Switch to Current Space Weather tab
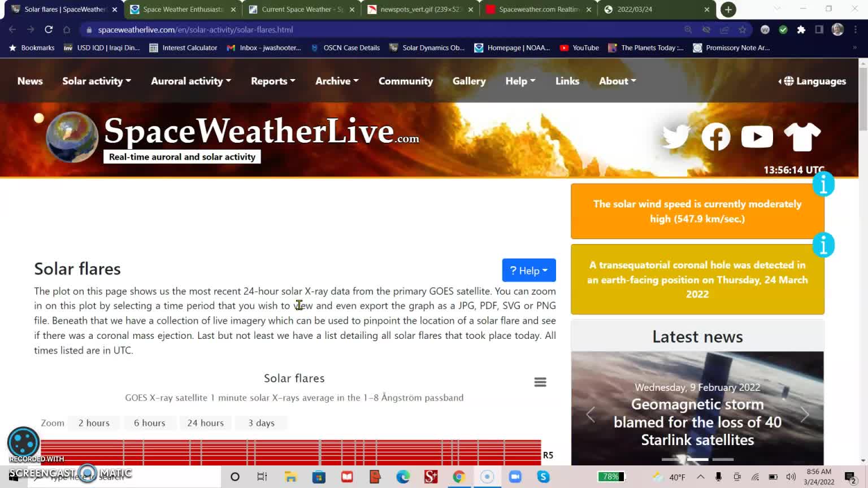Screen dimensions: 868x488 click(302, 10)
